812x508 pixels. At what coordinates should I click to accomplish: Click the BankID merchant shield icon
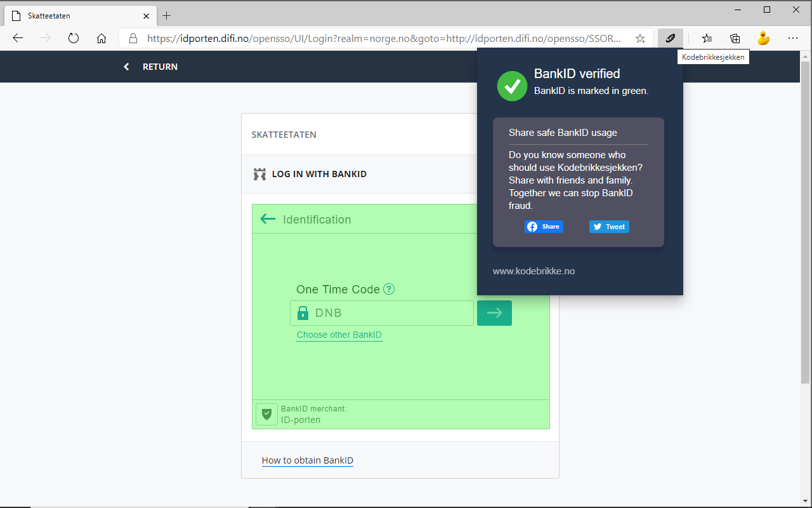pyautogui.click(x=266, y=414)
